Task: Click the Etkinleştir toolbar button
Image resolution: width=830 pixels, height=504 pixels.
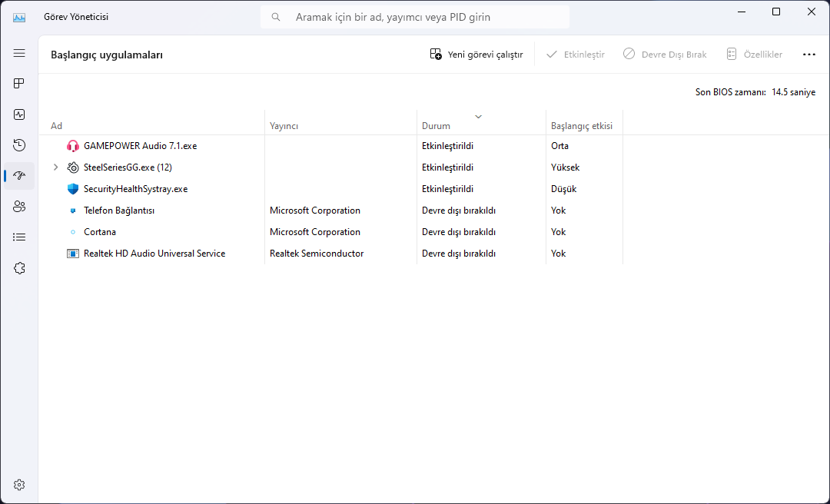Action: pyautogui.click(x=576, y=55)
